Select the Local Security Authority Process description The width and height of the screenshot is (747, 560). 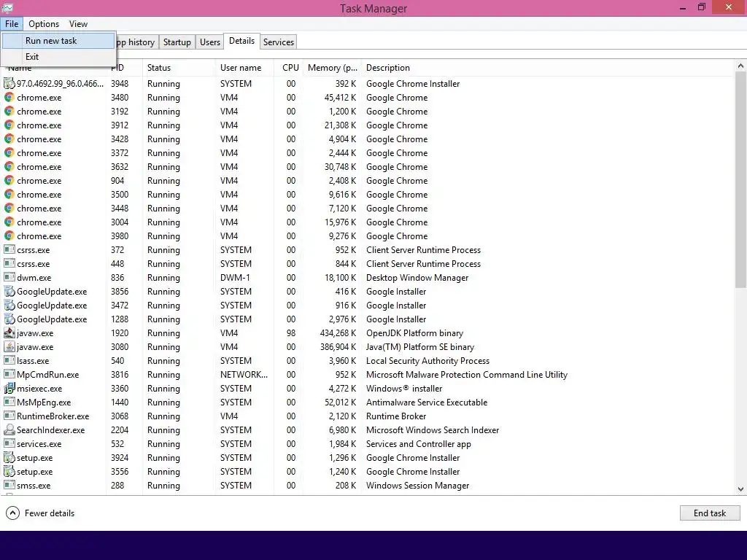tap(427, 360)
